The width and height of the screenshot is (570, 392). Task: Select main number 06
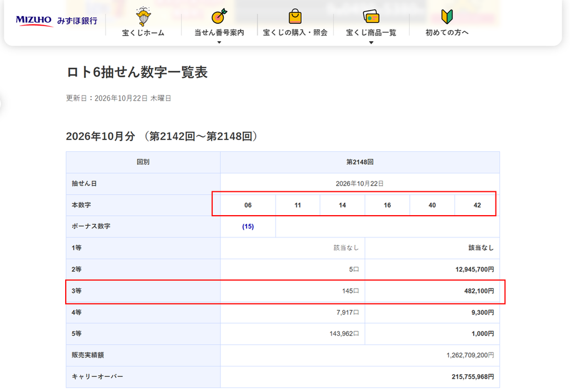[x=248, y=205]
